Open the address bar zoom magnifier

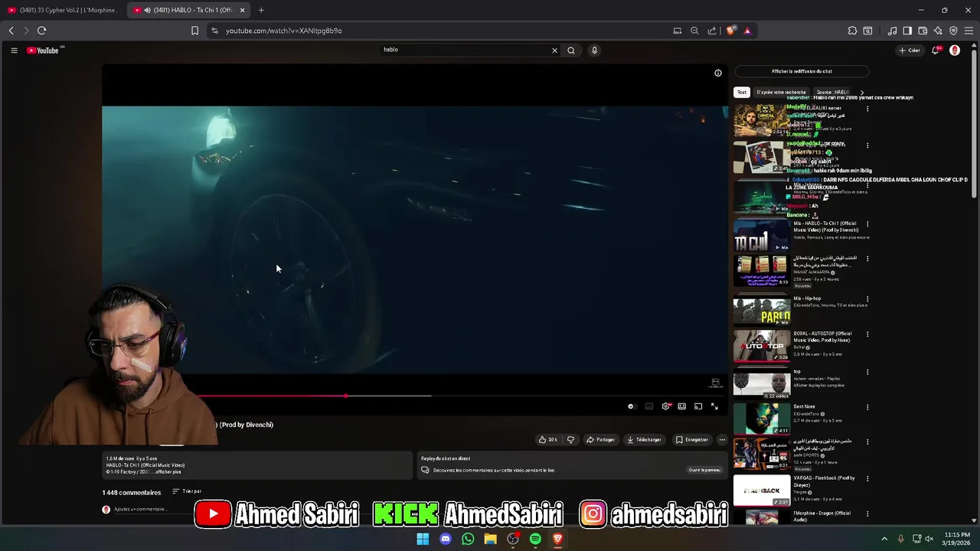pos(694,31)
